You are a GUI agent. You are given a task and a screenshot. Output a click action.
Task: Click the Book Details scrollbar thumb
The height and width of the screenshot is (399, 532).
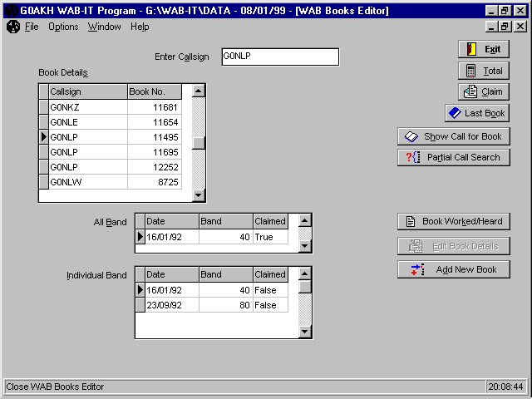(199, 143)
